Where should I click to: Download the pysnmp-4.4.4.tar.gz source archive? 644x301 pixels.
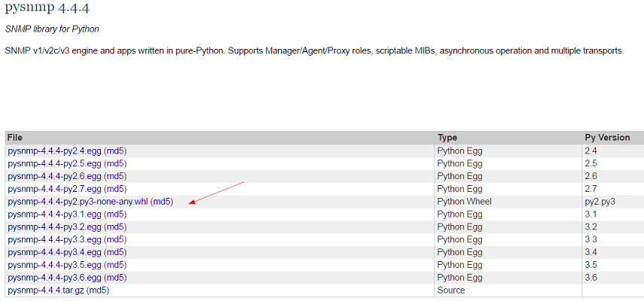[46, 290]
